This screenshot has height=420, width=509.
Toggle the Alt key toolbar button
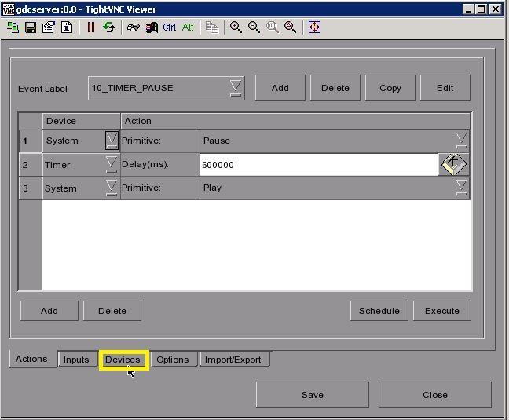188,27
